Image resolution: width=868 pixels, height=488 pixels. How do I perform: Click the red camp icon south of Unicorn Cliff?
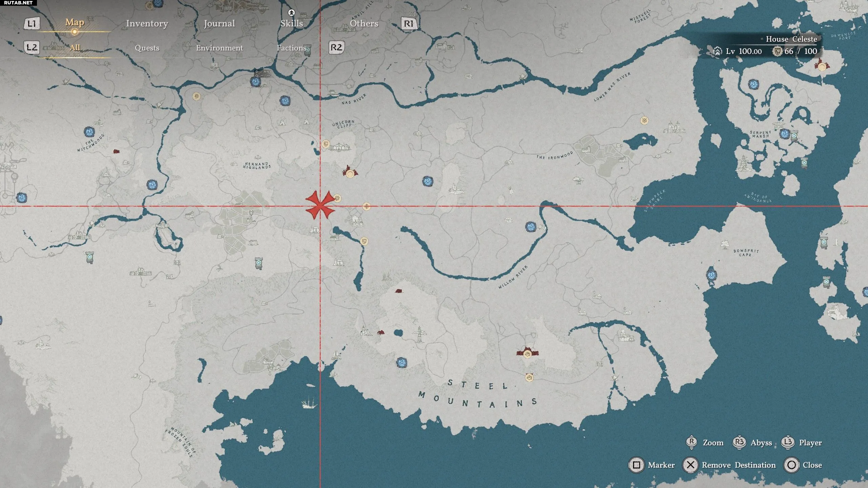pyautogui.click(x=350, y=172)
